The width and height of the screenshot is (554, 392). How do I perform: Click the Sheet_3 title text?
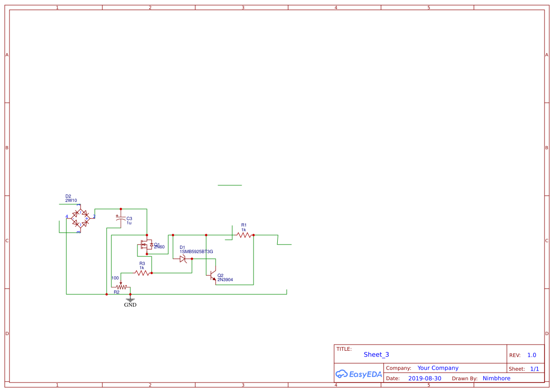pyautogui.click(x=376, y=355)
